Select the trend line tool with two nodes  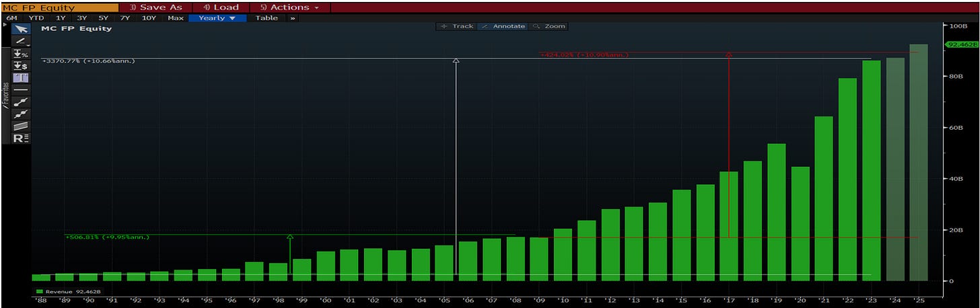click(x=21, y=102)
